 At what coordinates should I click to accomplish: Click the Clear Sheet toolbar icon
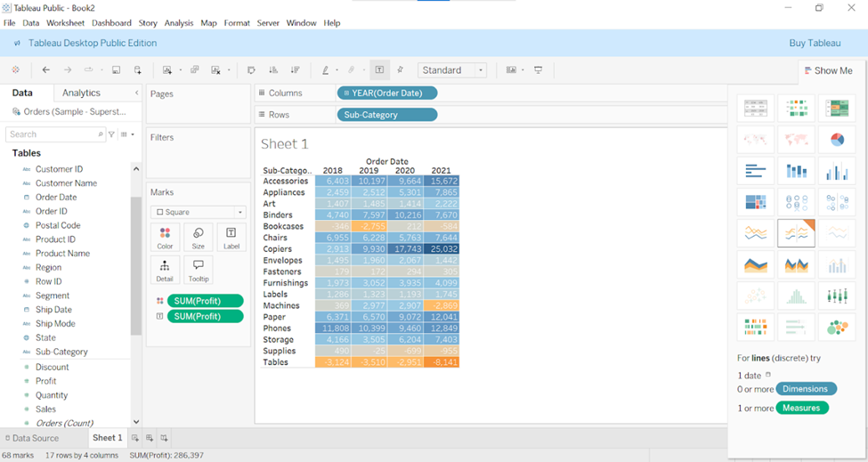point(215,69)
